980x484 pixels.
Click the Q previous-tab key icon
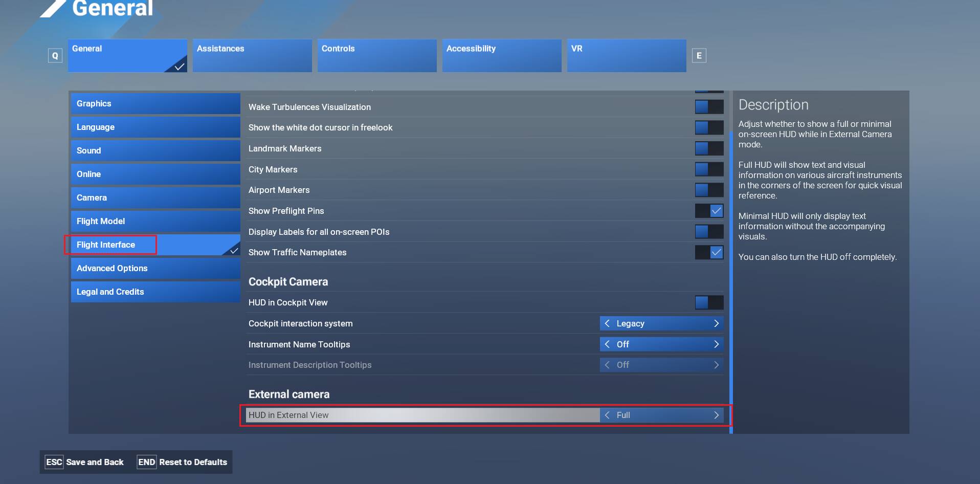click(x=55, y=56)
